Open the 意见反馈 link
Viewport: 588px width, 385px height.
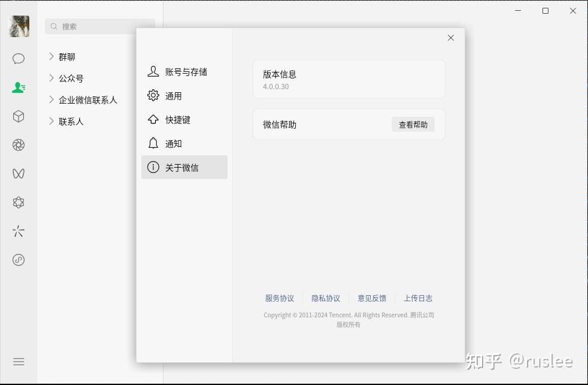(x=372, y=298)
